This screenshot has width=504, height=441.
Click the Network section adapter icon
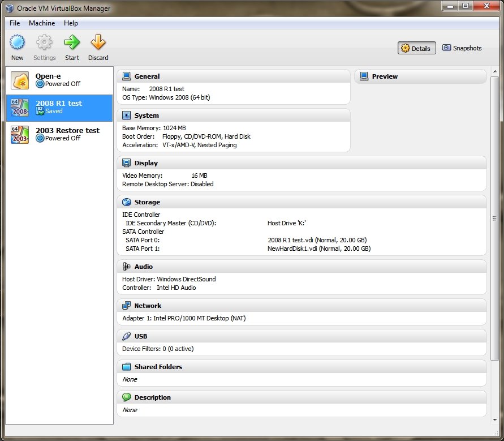coord(126,306)
